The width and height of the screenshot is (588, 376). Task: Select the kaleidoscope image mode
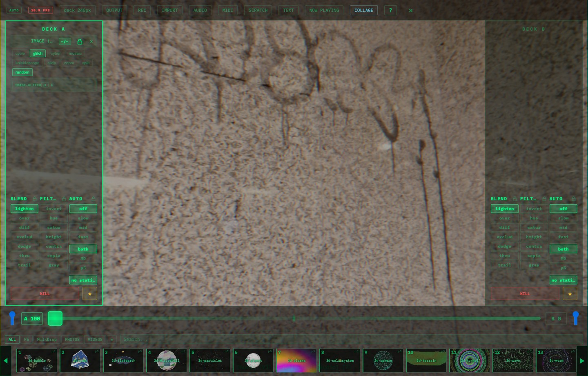pyautogui.click(x=27, y=63)
